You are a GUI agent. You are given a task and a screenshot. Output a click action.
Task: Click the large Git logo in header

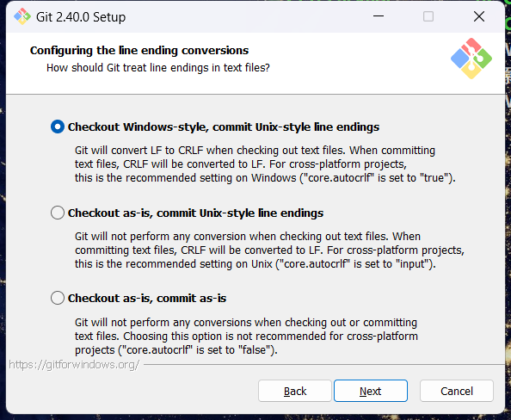471,59
